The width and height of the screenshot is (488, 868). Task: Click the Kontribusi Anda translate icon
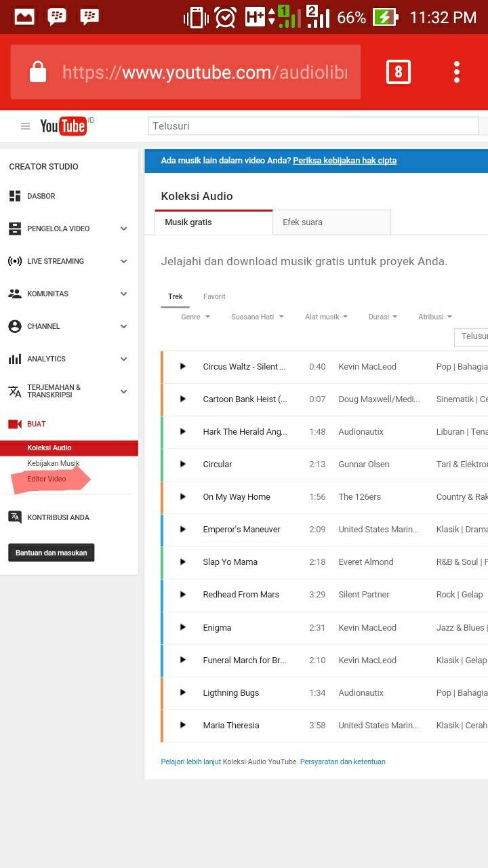(x=15, y=517)
